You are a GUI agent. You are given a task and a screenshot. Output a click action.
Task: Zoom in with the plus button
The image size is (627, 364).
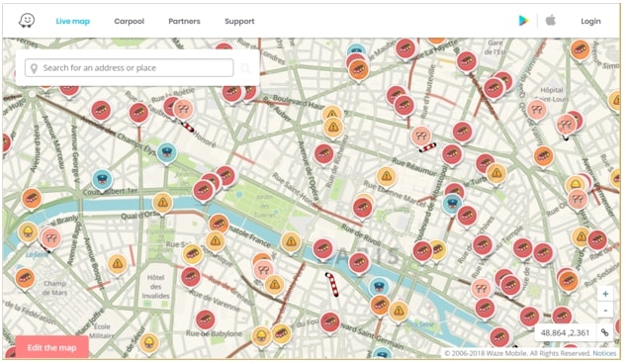(x=605, y=294)
